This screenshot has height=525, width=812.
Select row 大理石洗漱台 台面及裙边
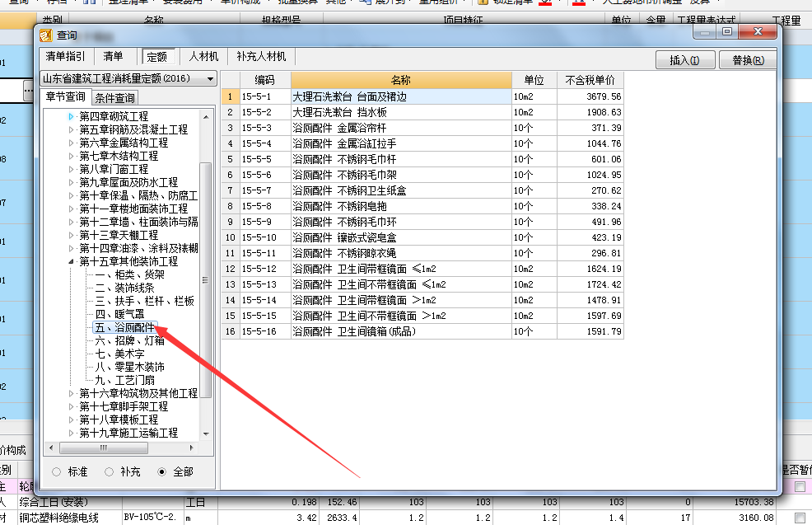422,97
